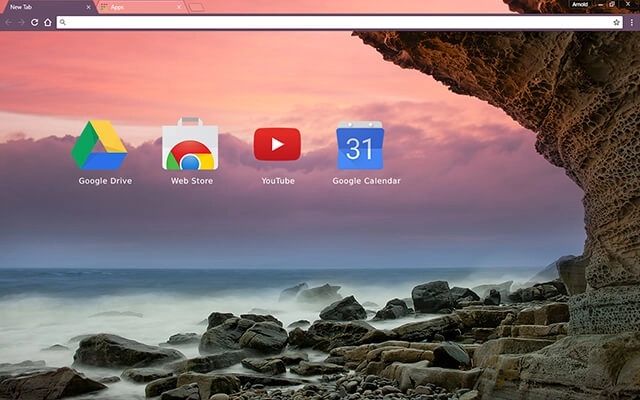Restore down the browser window
640x400 pixels.
click(x=612, y=4)
